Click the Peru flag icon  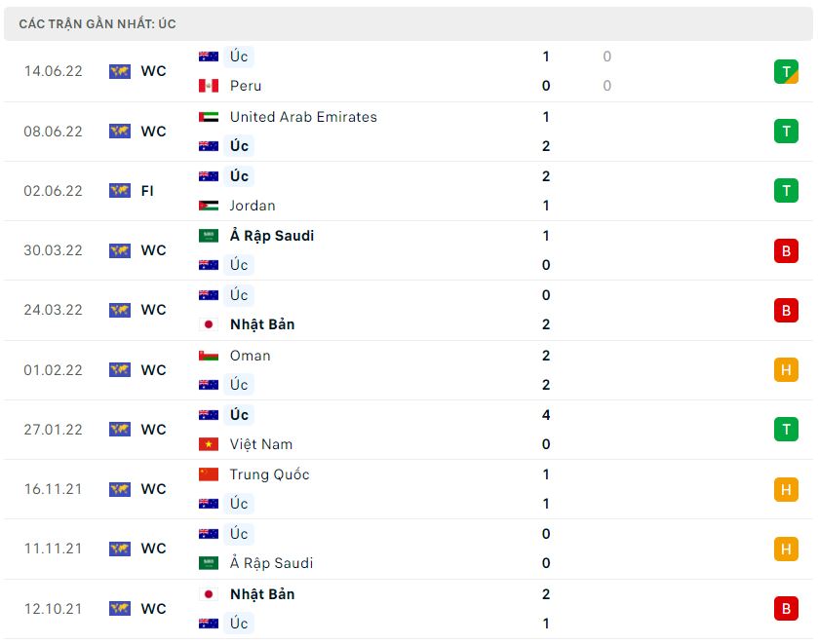pyautogui.click(x=209, y=86)
